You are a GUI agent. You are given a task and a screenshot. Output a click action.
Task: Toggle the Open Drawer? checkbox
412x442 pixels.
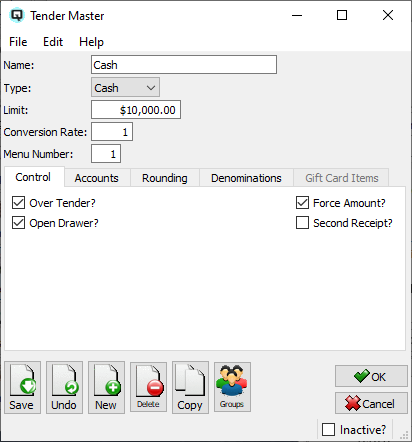(18, 223)
